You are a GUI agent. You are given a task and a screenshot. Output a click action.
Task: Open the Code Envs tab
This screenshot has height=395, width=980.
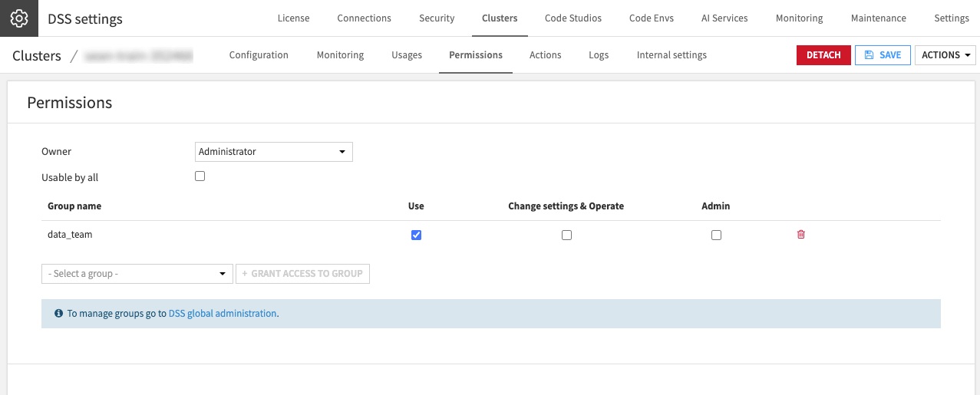(652, 18)
